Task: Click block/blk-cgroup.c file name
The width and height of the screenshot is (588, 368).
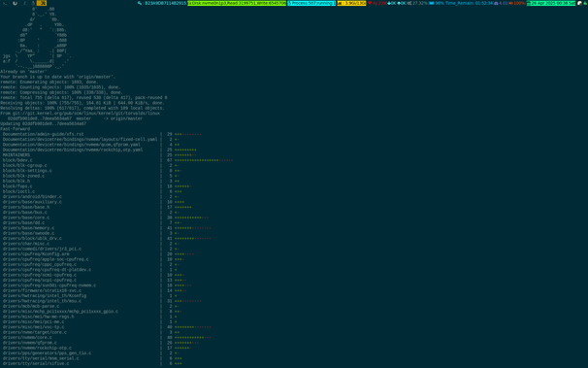Action: 25,165
